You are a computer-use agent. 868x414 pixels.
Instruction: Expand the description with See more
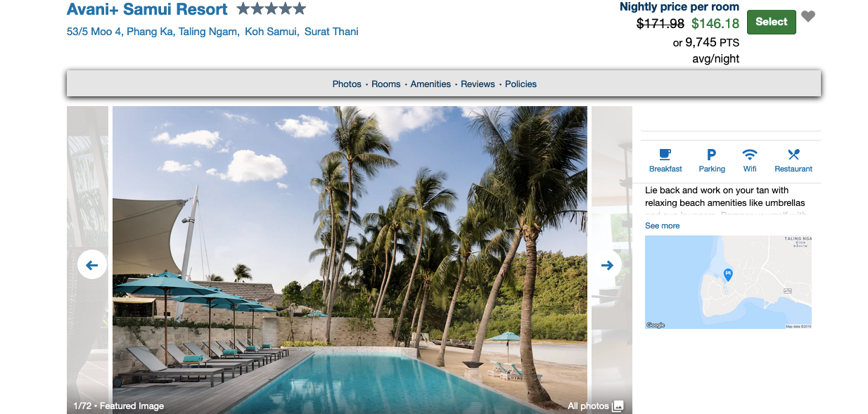click(663, 226)
